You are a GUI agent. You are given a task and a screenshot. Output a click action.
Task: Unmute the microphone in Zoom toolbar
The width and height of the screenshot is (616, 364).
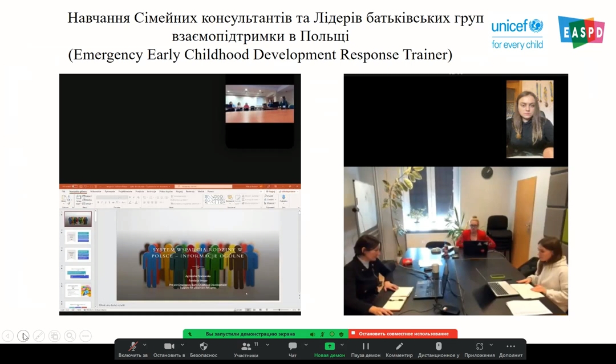[133, 347]
